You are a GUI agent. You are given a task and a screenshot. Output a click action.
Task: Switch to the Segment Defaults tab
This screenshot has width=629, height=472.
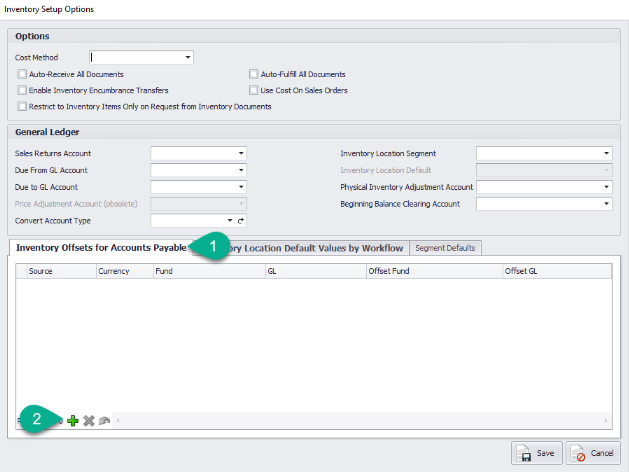point(446,247)
